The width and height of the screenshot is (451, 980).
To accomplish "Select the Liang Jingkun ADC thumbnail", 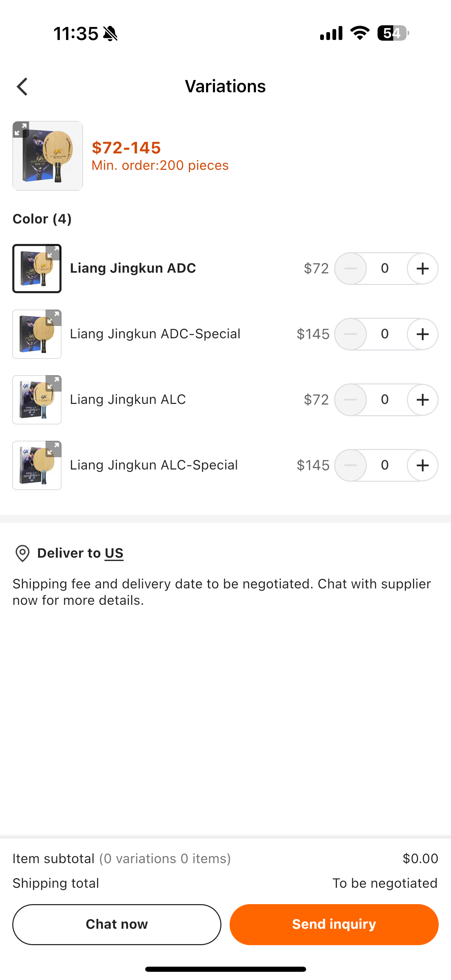I will pos(37,269).
